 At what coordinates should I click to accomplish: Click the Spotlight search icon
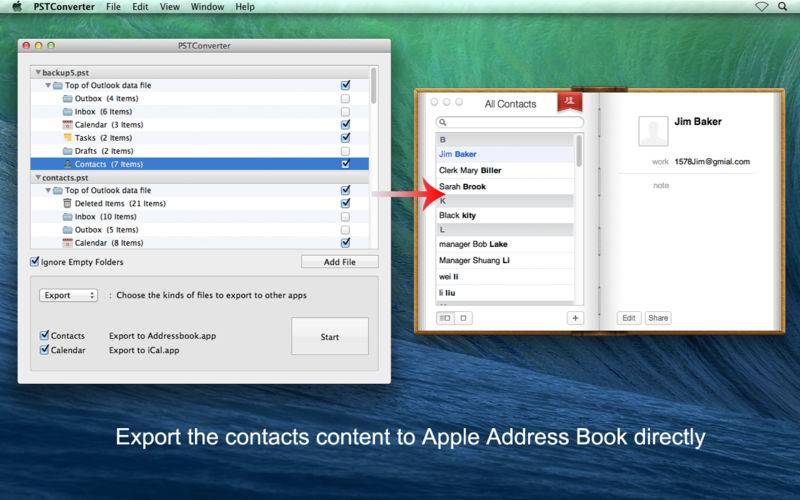click(782, 7)
